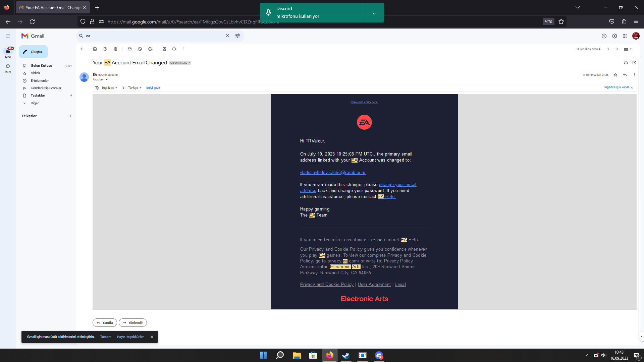
Task: Delete the email with the trash icon
Action: 116,49
